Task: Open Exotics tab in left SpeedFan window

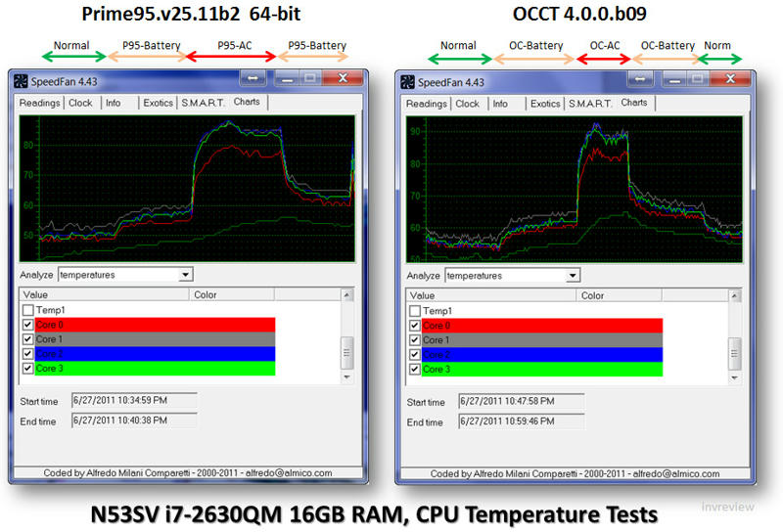Action: 158,103
